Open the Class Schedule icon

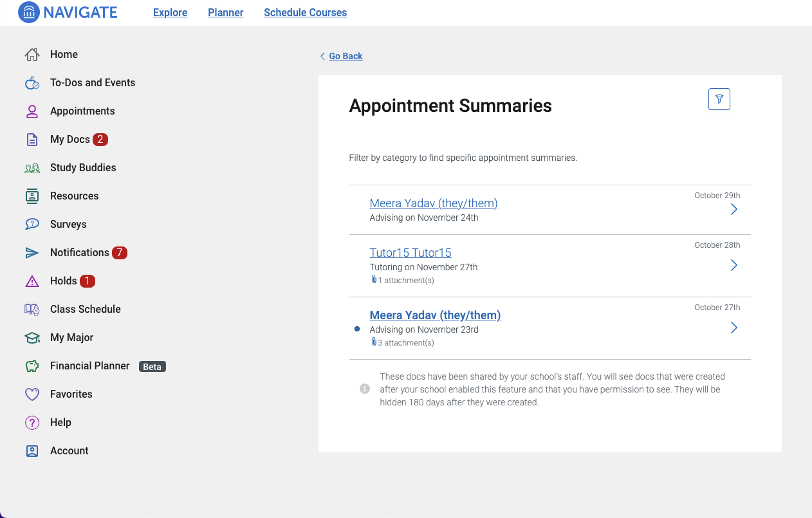(x=32, y=309)
